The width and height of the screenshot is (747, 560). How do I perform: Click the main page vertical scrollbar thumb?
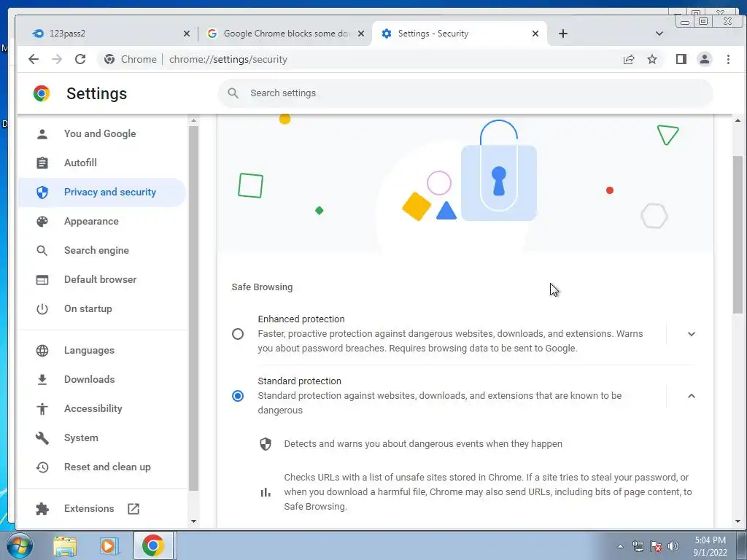(738, 234)
